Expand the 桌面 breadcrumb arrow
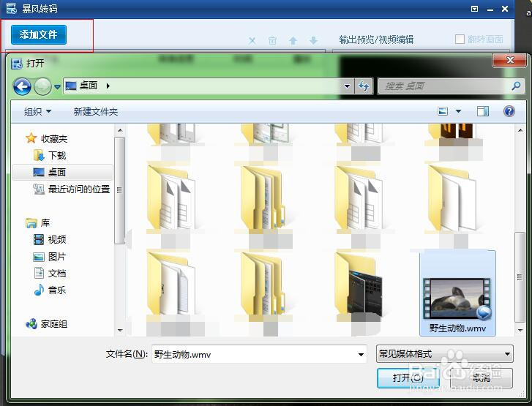 coord(108,86)
